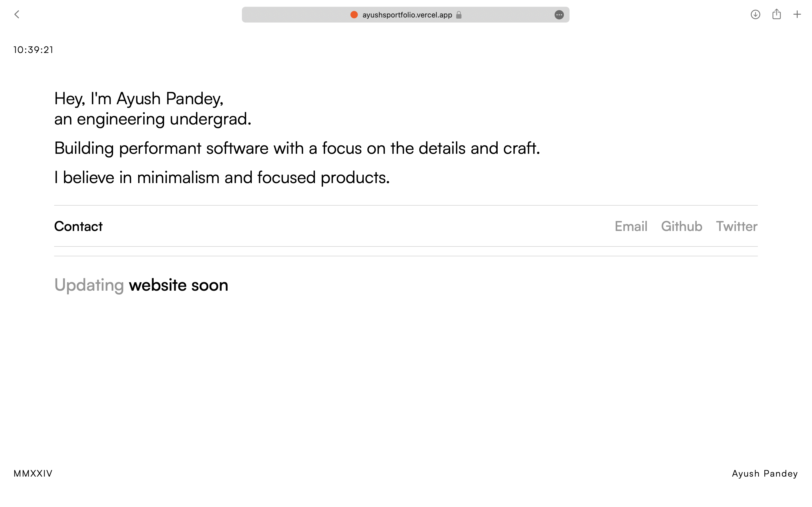Viewport: 812px width, 507px height.
Task: Open the Email contact link
Action: (x=631, y=226)
